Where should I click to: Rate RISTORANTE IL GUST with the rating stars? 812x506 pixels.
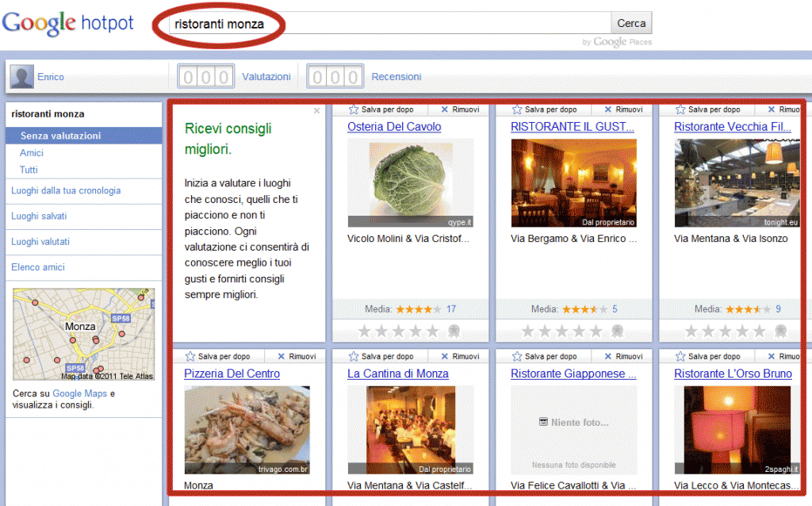[x=562, y=331]
